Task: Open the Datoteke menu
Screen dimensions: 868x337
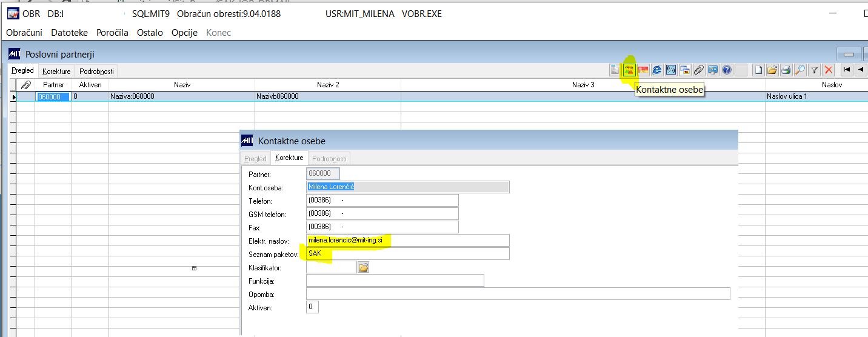Action: click(x=69, y=33)
